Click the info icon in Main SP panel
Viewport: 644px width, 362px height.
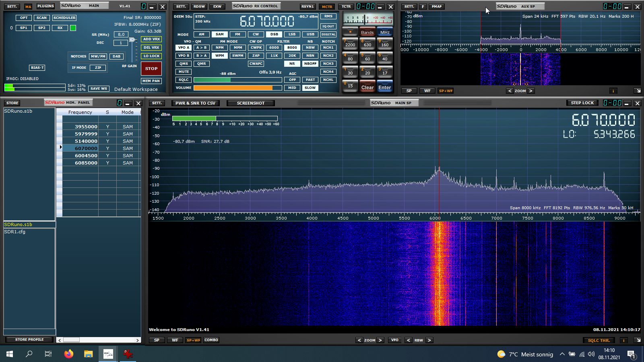pos(623,340)
